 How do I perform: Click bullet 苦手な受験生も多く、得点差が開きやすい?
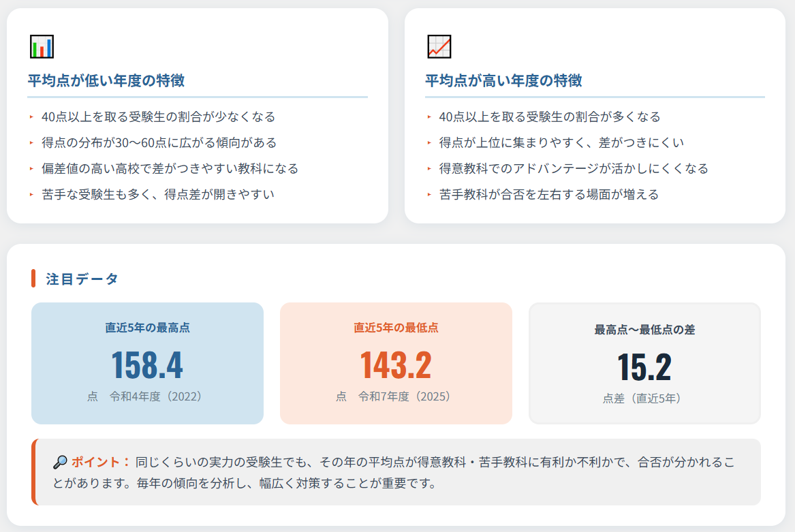click(x=157, y=194)
